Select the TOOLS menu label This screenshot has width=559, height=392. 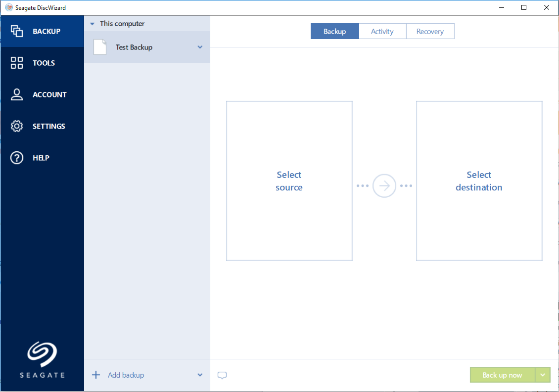pos(44,63)
